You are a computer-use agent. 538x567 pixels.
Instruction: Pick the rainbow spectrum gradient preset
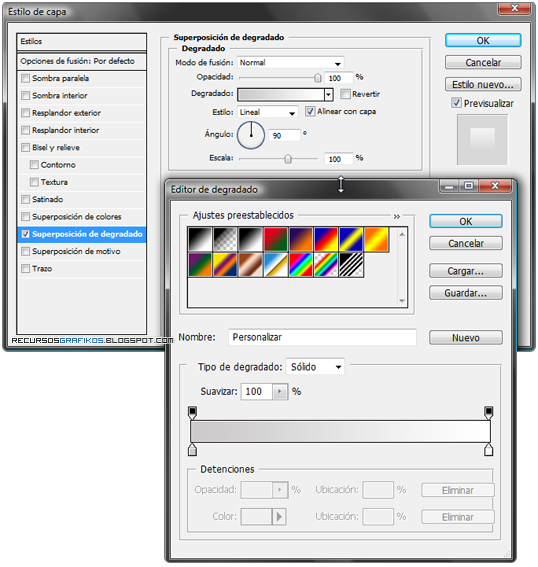tap(301, 265)
